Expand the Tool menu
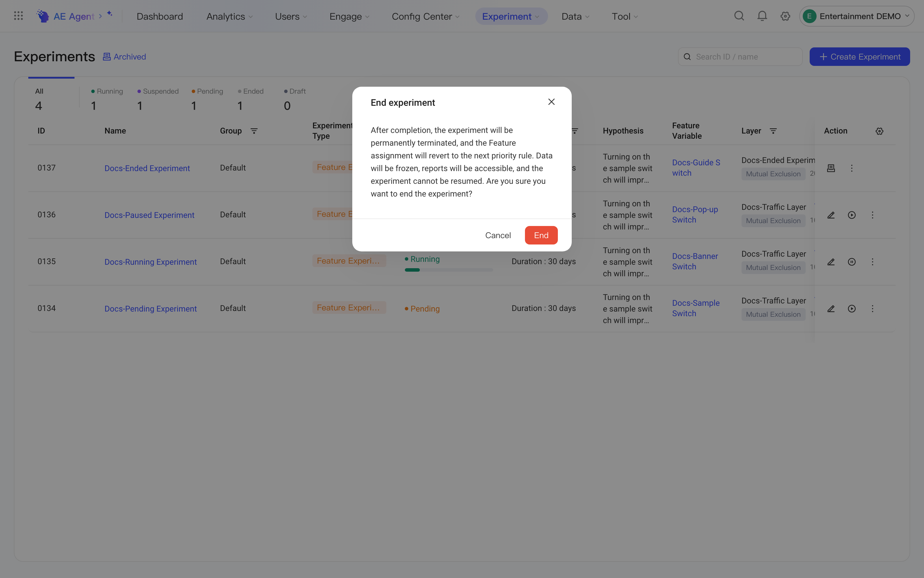 coord(625,16)
